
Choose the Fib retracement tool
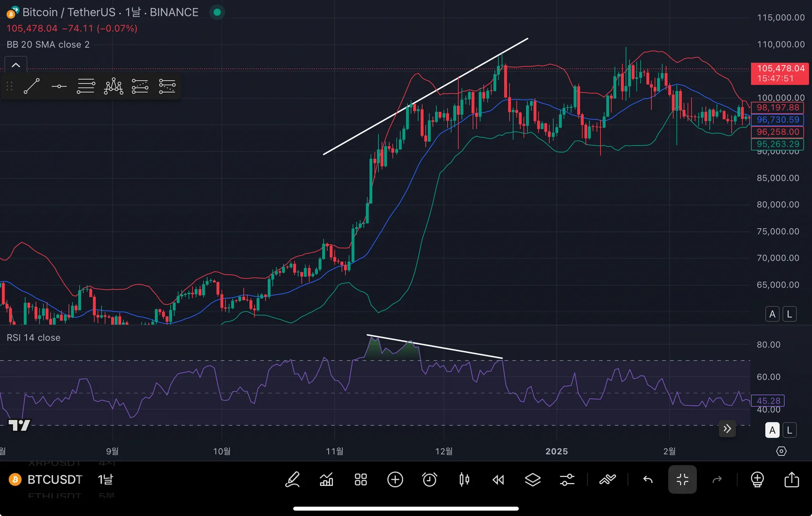coord(86,86)
